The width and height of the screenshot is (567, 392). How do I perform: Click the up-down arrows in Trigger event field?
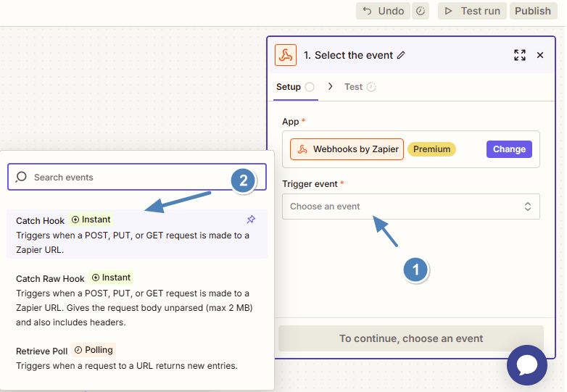528,207
